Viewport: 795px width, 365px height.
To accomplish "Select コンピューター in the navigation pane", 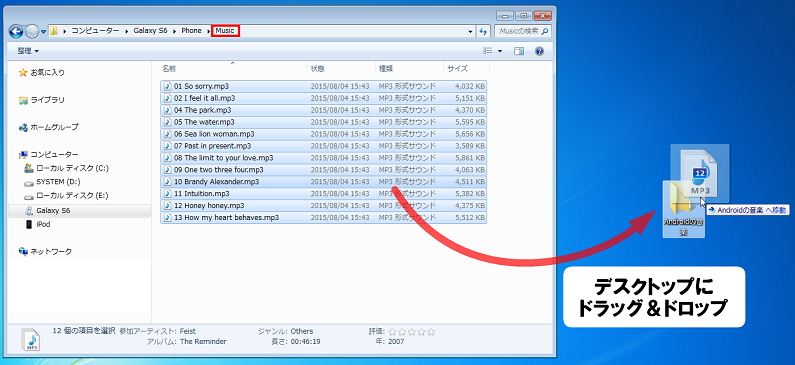I will (x=54, y=154).
